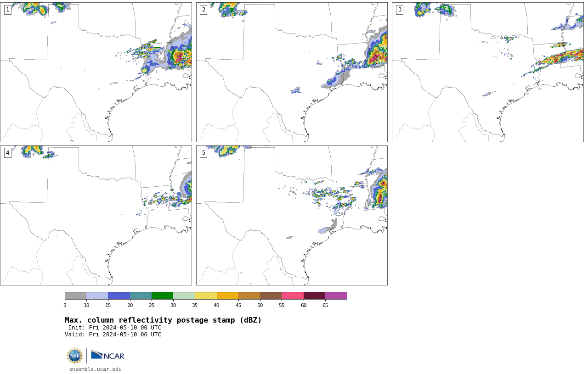
Task: Click the panel number label 3
Action: 400,10
